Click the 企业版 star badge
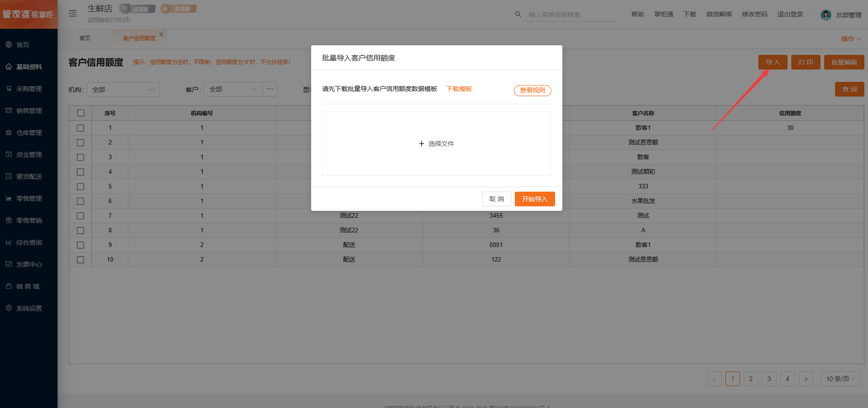This screenshot has width=868, height=408. click(x=179, y=9)
